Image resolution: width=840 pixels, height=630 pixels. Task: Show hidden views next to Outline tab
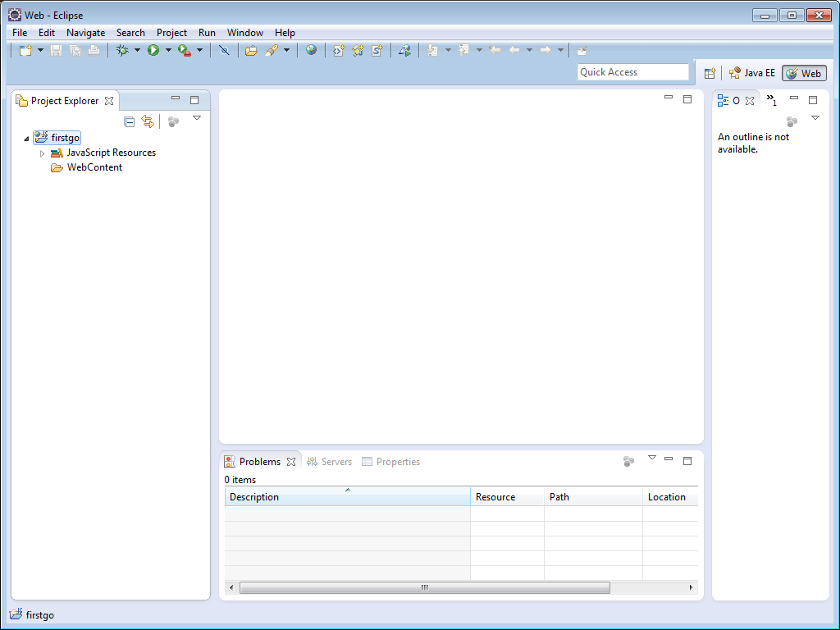point(771,99)
